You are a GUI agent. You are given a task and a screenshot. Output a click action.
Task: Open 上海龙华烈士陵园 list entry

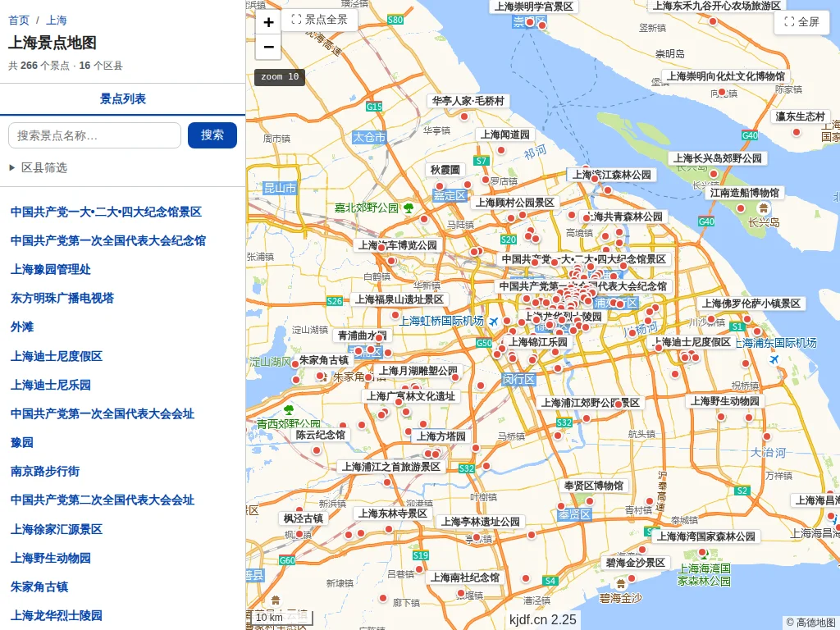(57, 615)
